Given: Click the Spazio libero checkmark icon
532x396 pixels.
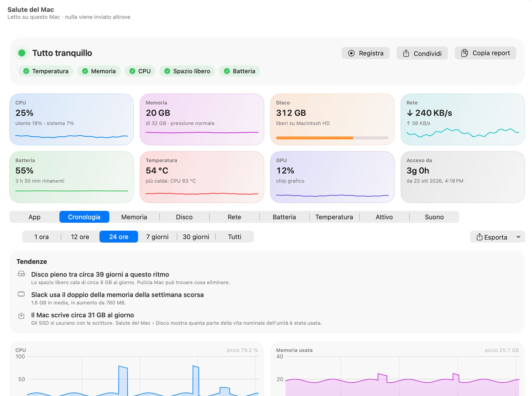Looking at the screenshot, I should click(167, 71).
